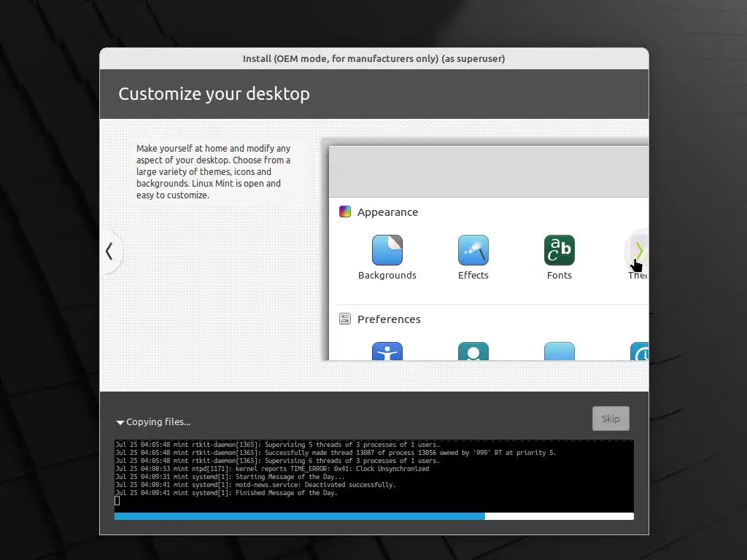747x560 pixels.
Task: Click the Backgrounds icon in slideshow
Action: (387, 250)
